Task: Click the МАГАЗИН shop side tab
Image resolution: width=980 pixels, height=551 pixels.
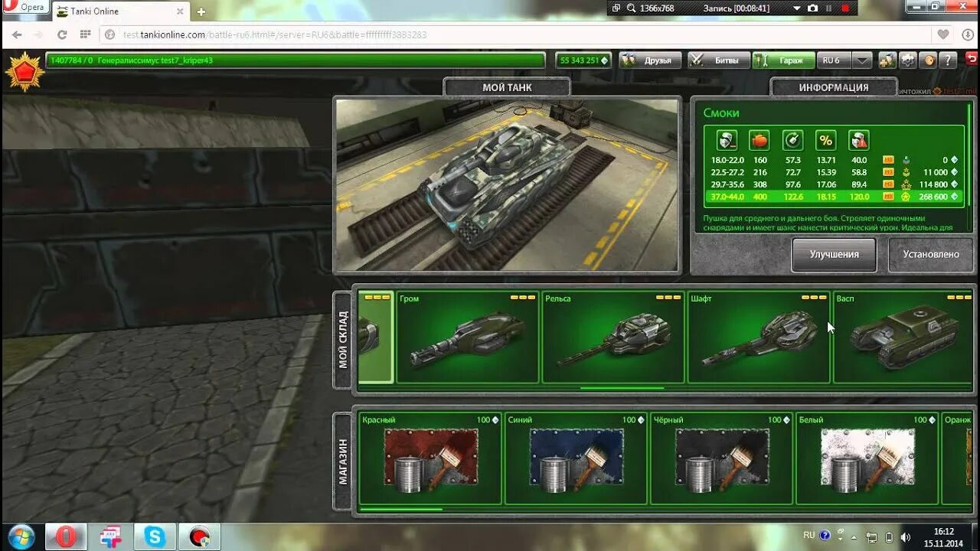Action: [342, 461]
